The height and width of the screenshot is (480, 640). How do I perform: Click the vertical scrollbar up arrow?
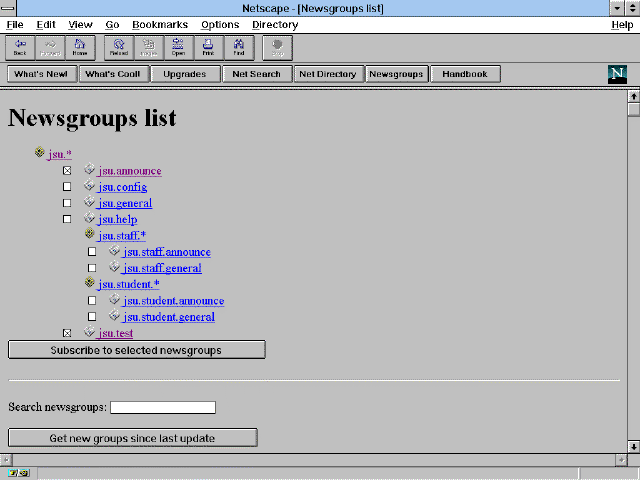(x=633, y=97)
